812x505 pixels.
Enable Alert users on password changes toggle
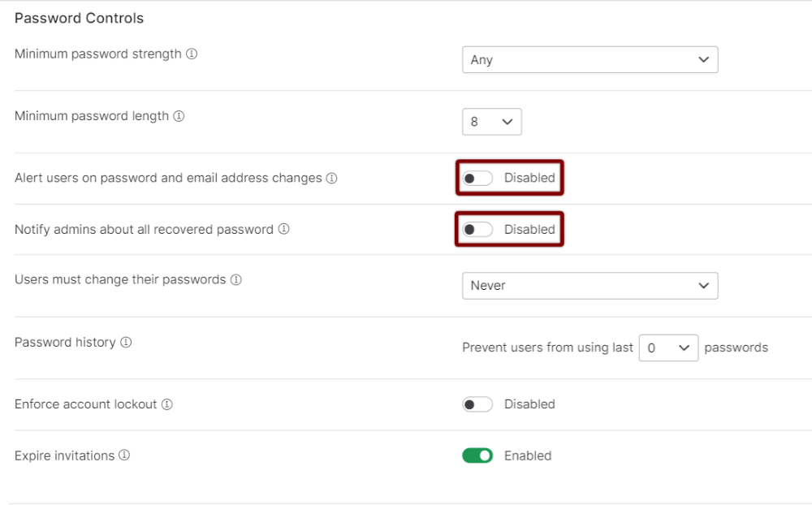(x=477, y=178)
